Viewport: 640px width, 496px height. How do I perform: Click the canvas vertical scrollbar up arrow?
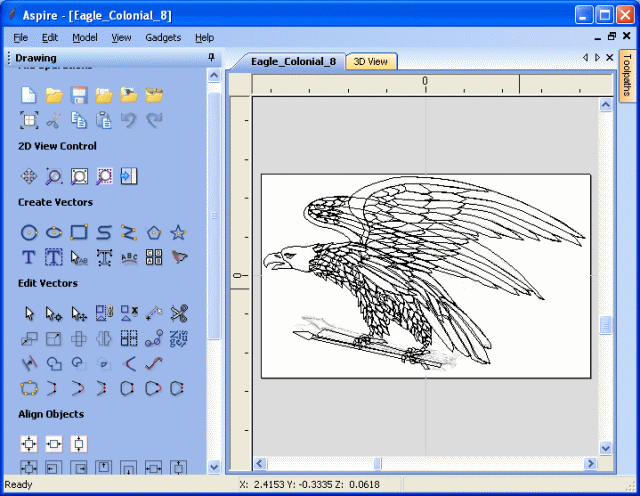pos(605,105)
